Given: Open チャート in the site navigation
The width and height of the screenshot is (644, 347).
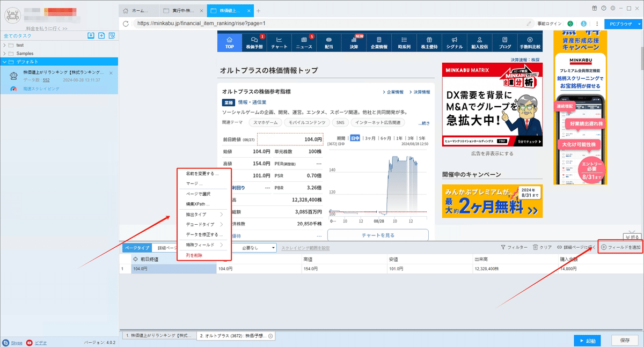Looking at the screenshot, I should click(279, 42).
